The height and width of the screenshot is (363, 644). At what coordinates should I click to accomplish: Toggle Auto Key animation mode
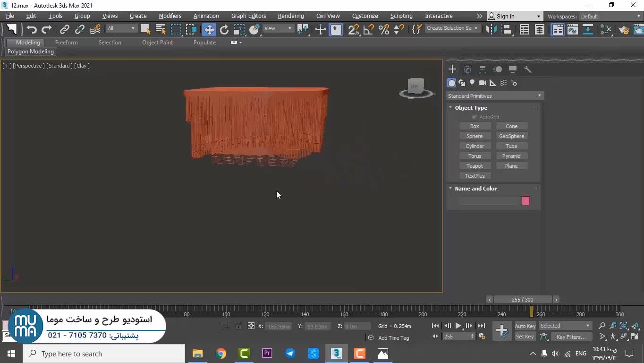(525, 326)
